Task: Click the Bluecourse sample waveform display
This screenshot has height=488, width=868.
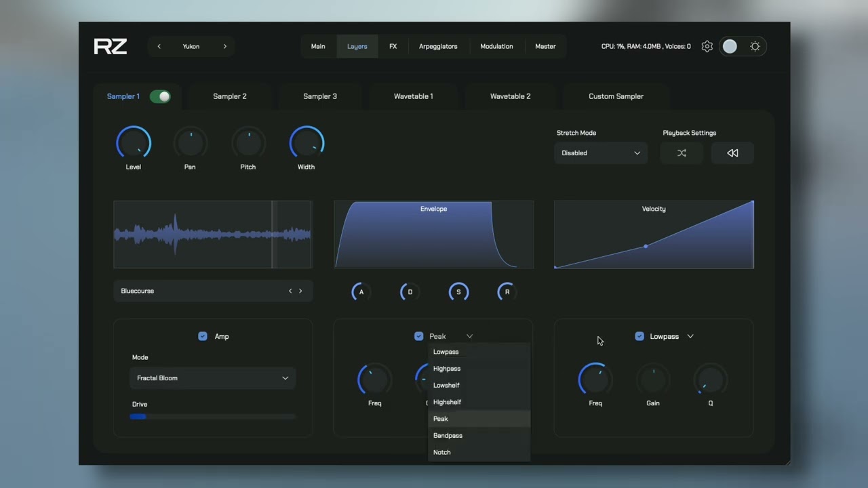Action: click(212, 235)
